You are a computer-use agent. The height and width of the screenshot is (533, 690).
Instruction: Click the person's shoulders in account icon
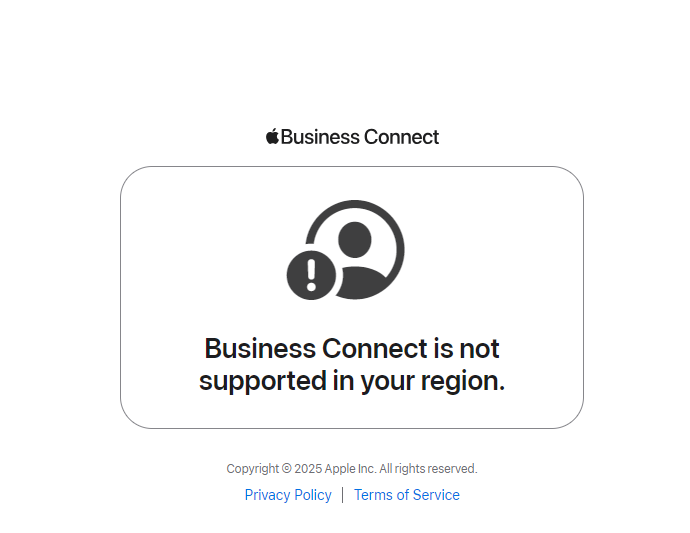click(362, 283)
